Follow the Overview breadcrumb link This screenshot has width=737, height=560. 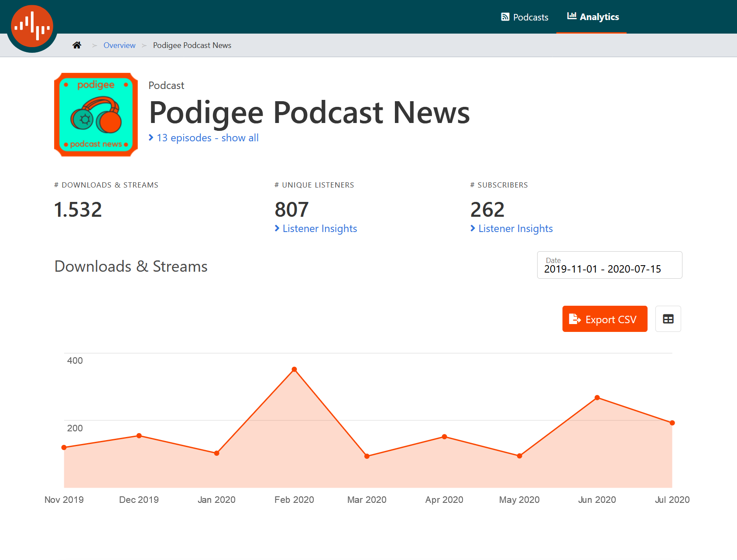[119, 45]
